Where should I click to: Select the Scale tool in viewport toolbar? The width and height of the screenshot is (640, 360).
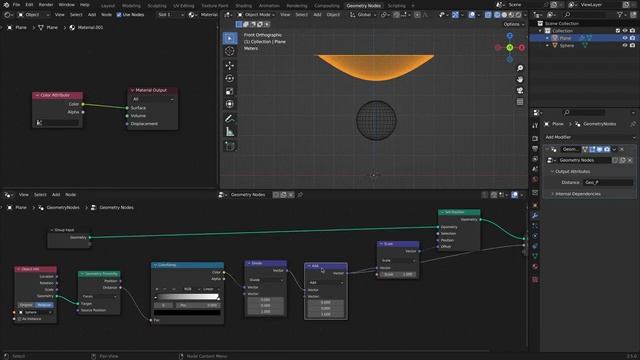(230, 91)
